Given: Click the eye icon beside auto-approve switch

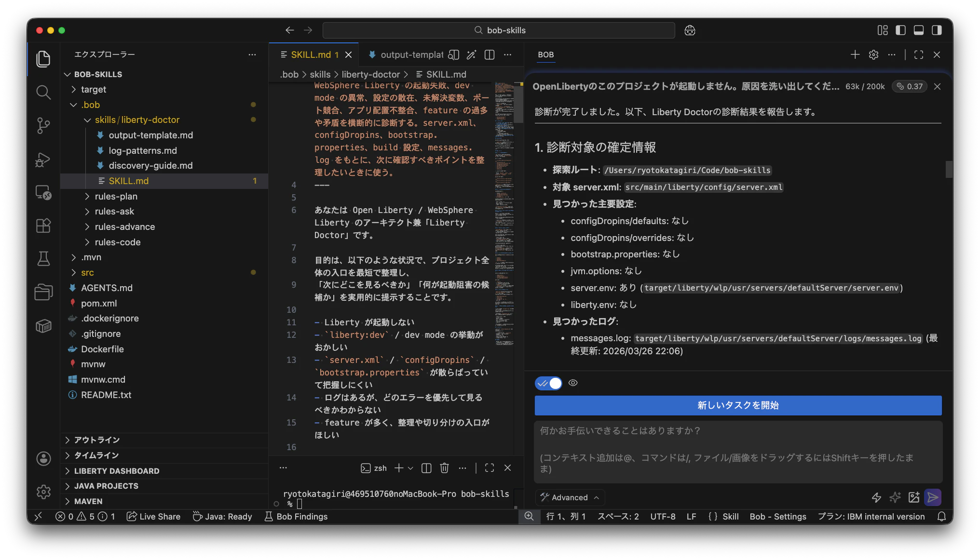Looking at the screenshot, I should click(x=573, y=383).
